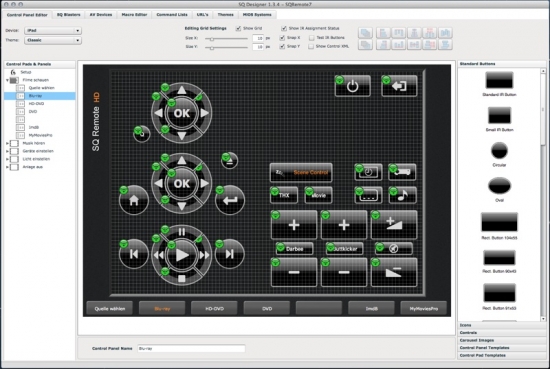Enable Test IR Buttons checkbox
550x369 pixels.
311,38
